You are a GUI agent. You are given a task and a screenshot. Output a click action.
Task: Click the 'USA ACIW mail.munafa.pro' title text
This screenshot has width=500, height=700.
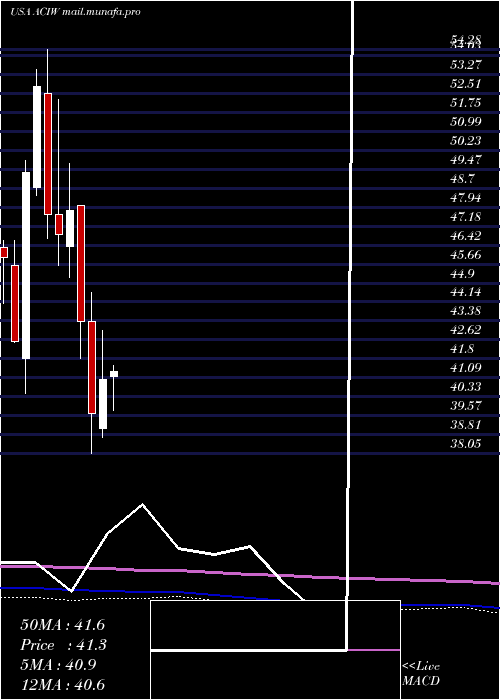[75, 12]
